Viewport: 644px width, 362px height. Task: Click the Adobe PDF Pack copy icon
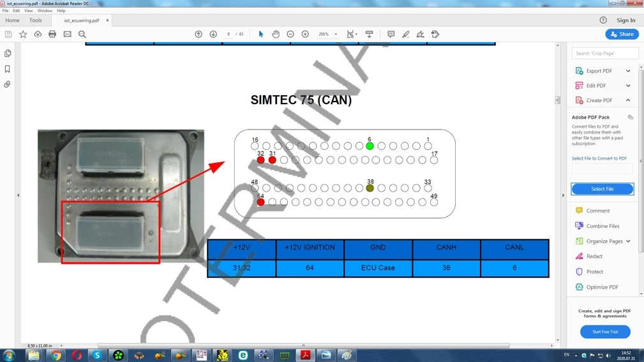tap(631, 117)
